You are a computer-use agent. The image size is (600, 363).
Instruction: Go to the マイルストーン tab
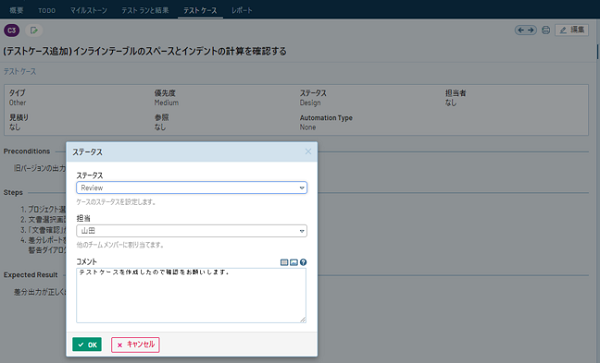[88, 10]
